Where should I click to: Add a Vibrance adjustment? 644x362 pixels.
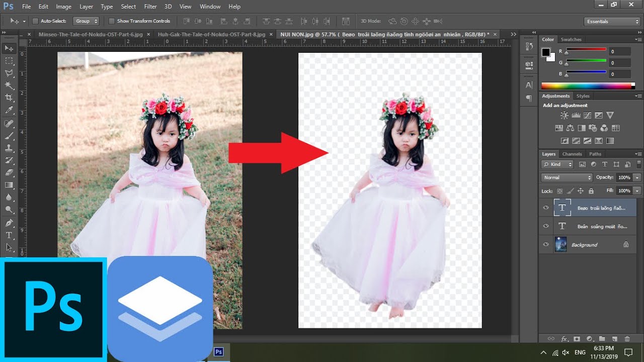tap(610, 115)
